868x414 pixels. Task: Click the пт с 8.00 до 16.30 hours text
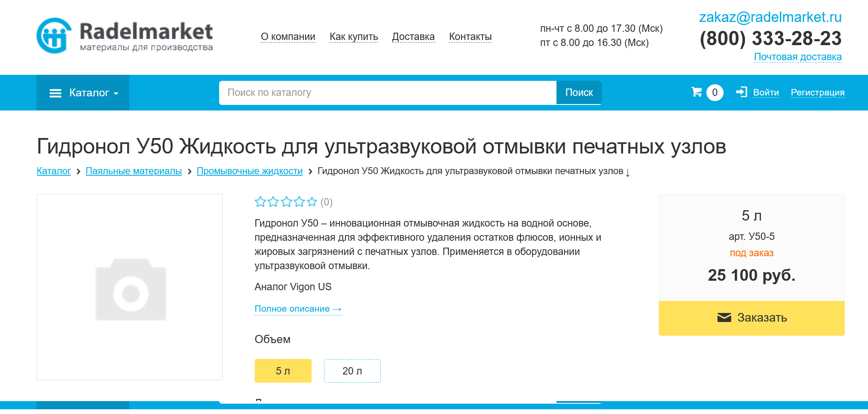(594, 43)
